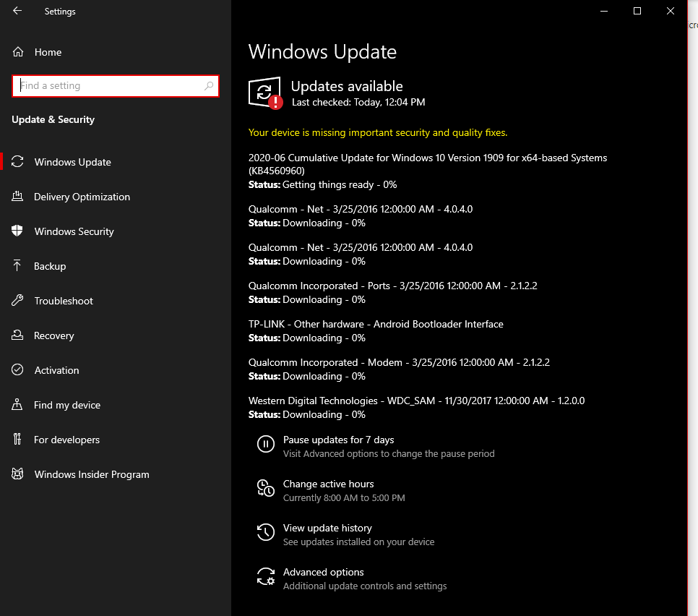Click the active hours clock icon
698x616 pixels.
(x=266, y=488)
